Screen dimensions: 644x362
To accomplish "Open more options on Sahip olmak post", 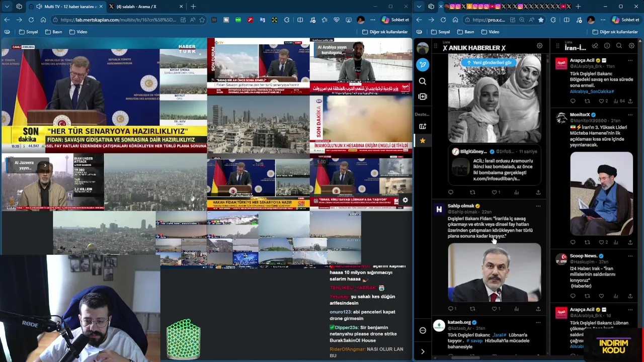I will (x=538, y=206).
